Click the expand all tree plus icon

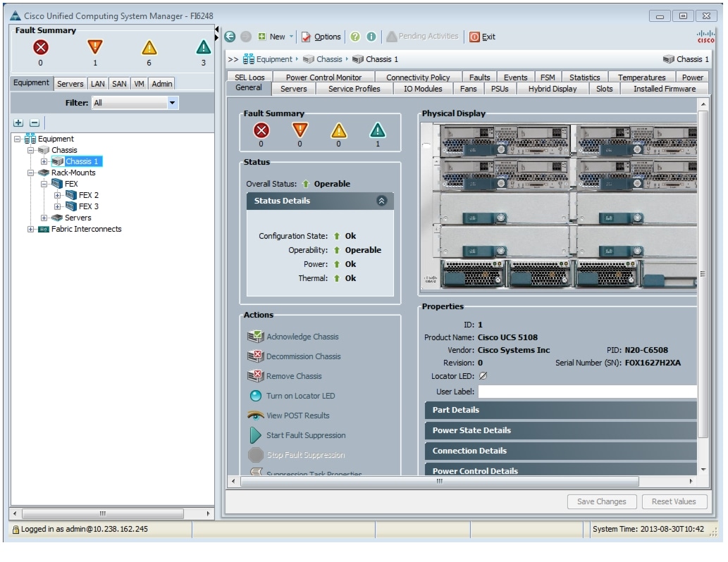(x=19, y=123)
